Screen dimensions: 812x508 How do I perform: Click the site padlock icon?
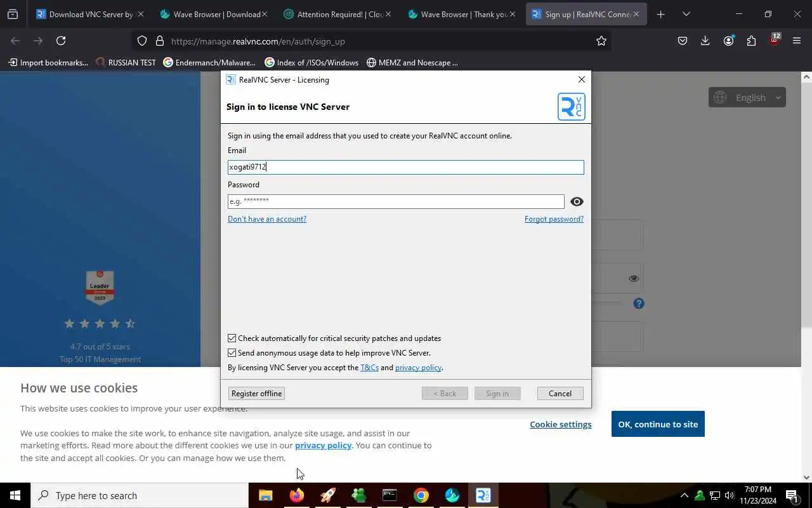coord(160,41)
